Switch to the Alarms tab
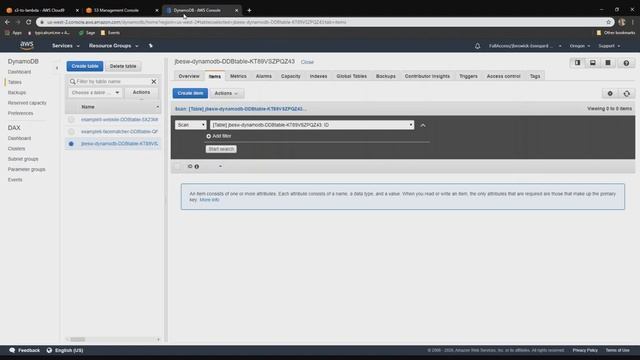The image size is (640, 360). point(264,76)
